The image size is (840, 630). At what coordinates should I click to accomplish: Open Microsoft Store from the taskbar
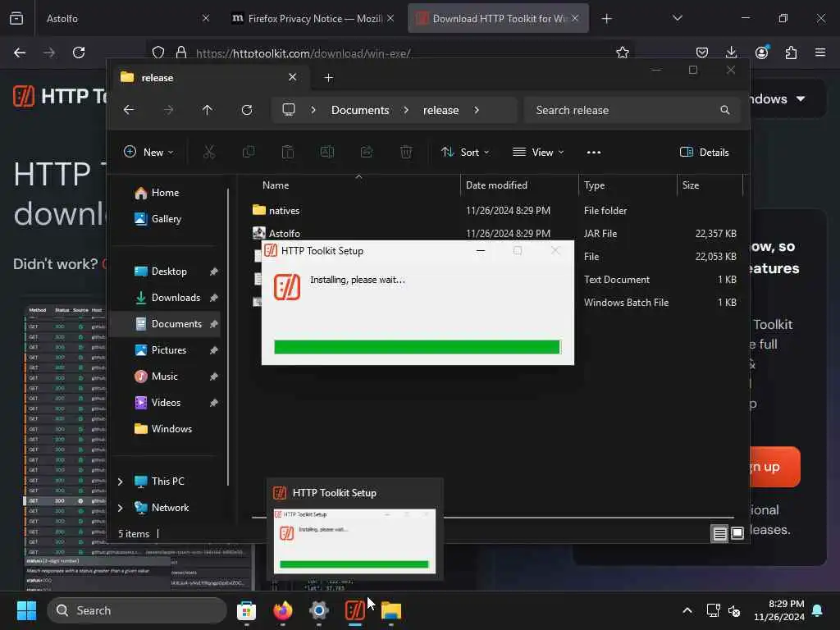246,610
